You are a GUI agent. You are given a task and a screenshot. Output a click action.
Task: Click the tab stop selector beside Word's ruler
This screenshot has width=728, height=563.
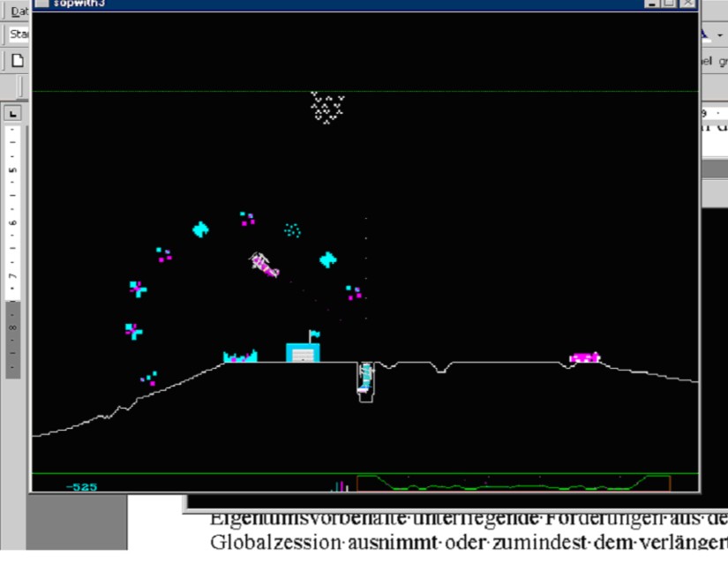coord(12,113)
